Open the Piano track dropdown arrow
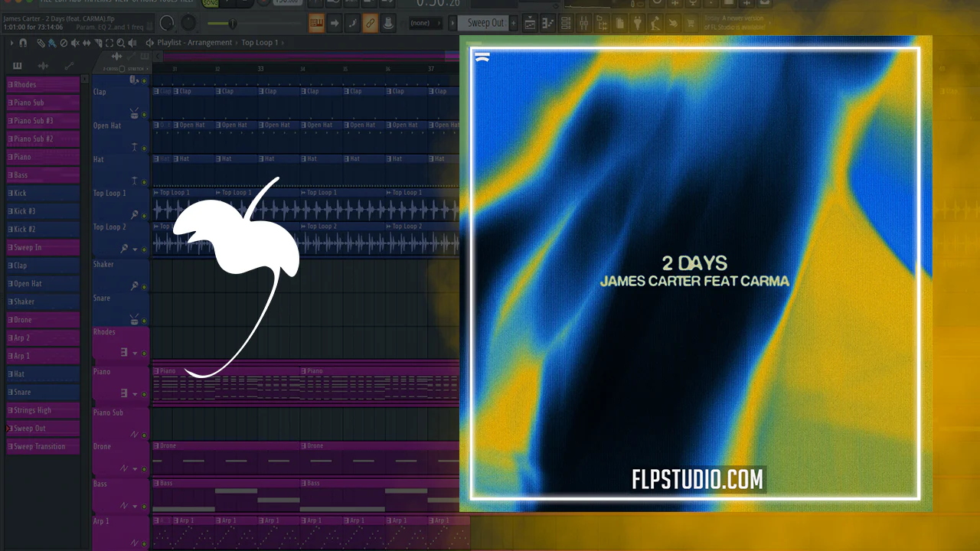Image resolution: width=980 pixels, height=551 pixels. [x=136, y=394]
